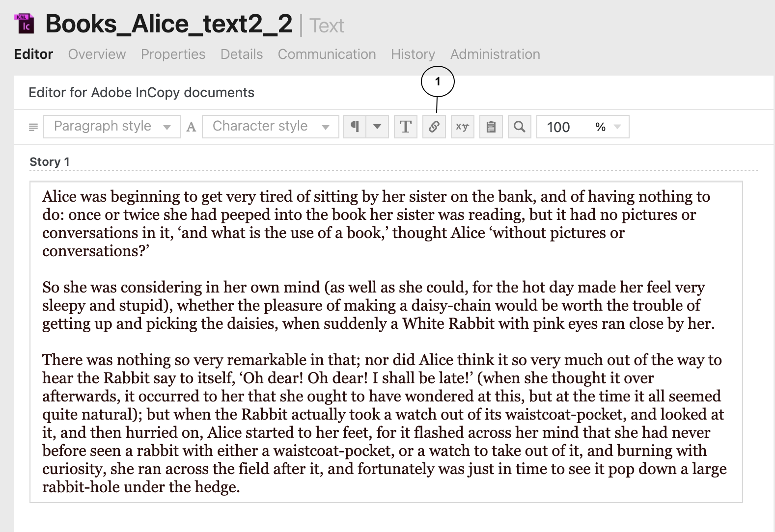Click the magnifier search icon
The height and width of the screenshot is (532, 775).
(519, 127)
